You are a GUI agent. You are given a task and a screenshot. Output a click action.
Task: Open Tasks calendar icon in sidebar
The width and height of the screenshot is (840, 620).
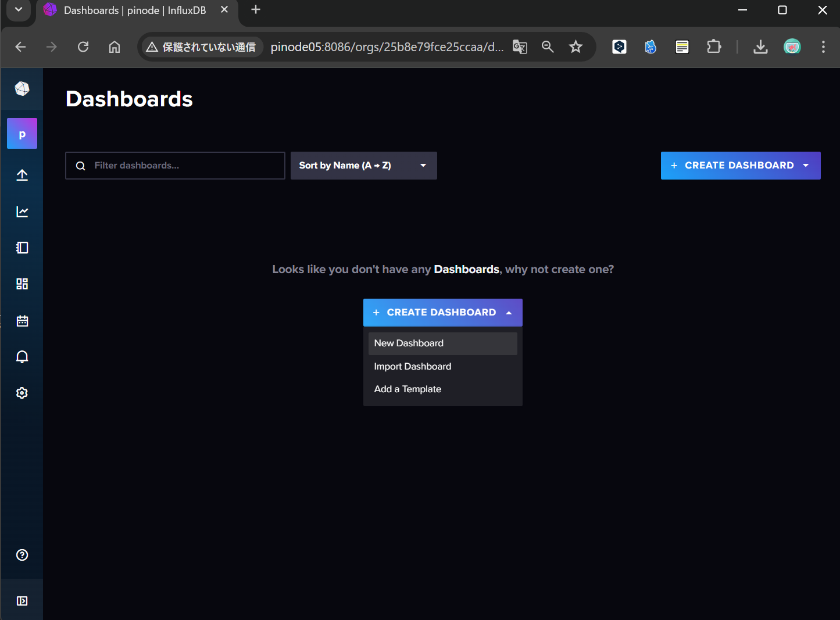22,321
